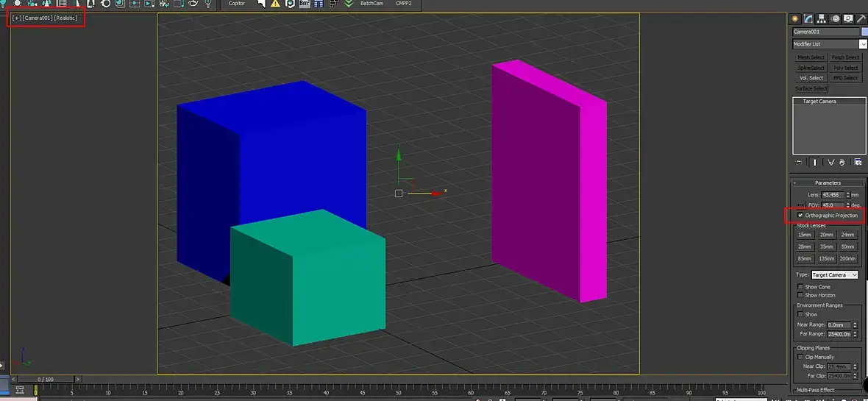Open the camera Type dropdown
The image size is (868, 401).
click(x=835, y=275)
